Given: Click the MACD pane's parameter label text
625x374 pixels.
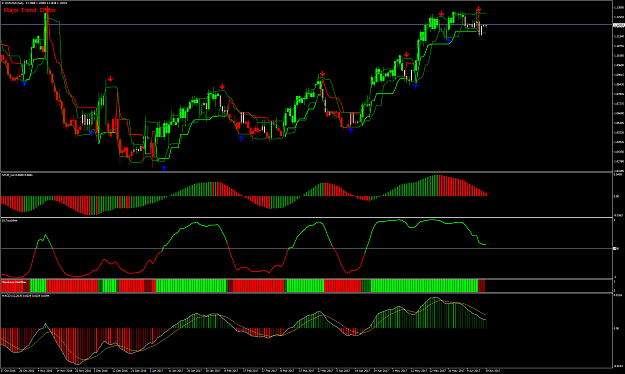Looking at the screenshot, I should (26, 296).
